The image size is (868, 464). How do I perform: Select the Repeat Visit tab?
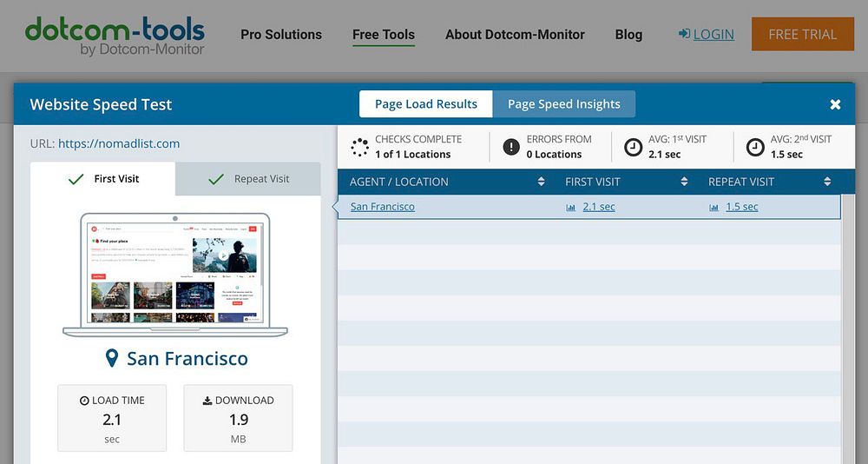pyautogui.click(x=248, y=179)
